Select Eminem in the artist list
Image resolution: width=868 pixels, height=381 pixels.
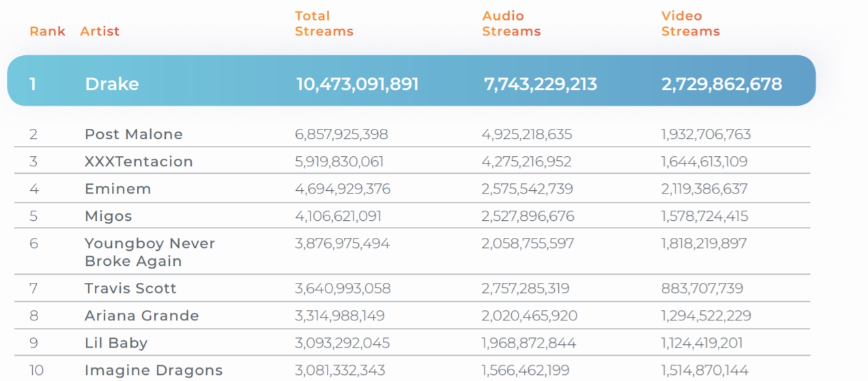[117, 189]
